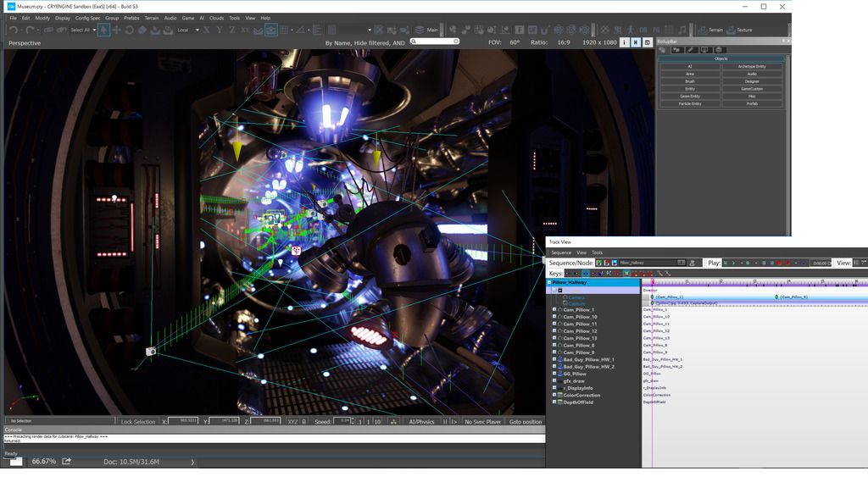Toggle the highlighted viewport header button
The width and height of the screenshot is (868, 488).
coord(636,42)
